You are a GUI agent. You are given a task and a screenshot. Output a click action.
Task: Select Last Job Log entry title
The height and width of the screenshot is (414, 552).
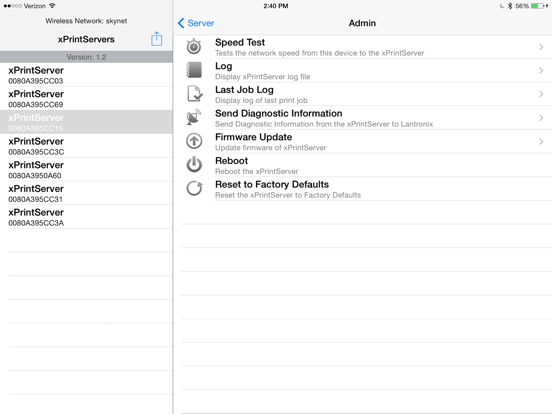[244, 90]
